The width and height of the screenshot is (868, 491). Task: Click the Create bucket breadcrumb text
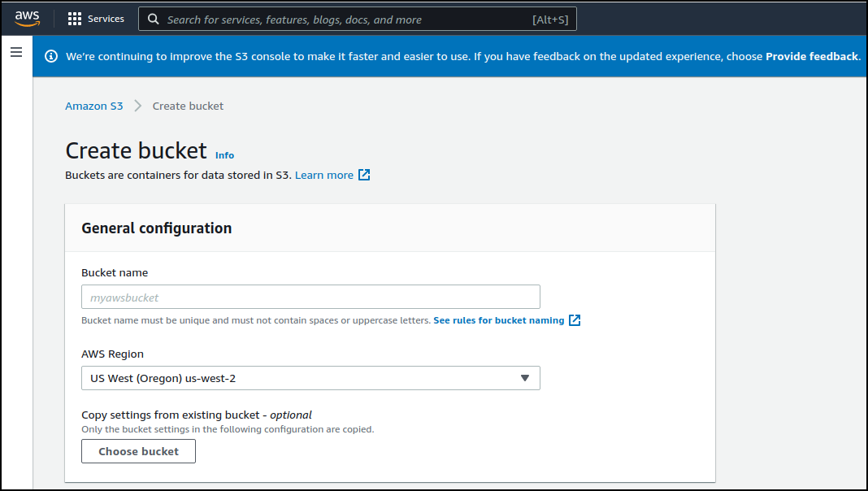click(x=188, y=106)
